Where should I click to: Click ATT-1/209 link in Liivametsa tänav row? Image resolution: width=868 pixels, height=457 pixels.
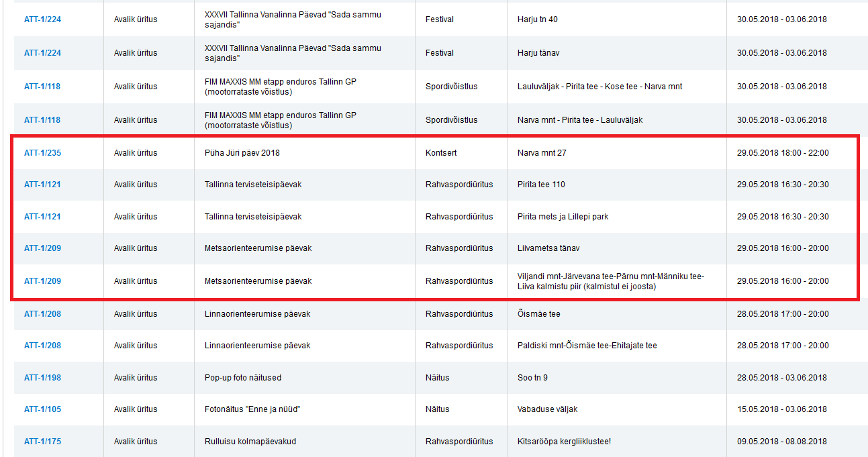[x=42, y=248]
